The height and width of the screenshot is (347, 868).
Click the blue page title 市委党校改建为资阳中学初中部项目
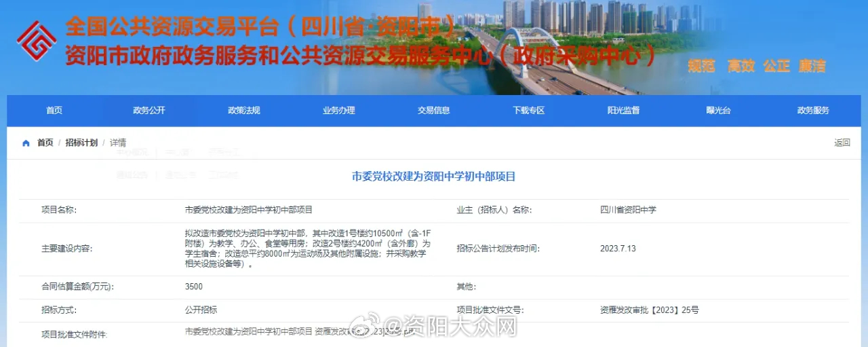tap(434, 176)
